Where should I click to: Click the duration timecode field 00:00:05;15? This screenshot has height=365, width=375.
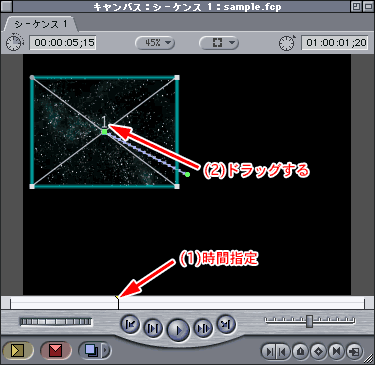[x=63, y=43]
